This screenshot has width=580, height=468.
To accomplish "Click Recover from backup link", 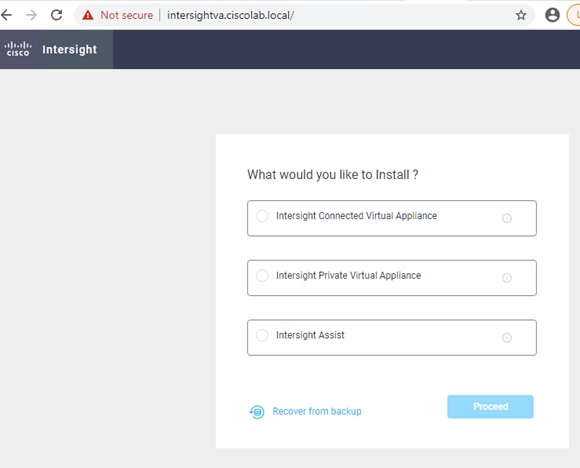I will point(317,411).
